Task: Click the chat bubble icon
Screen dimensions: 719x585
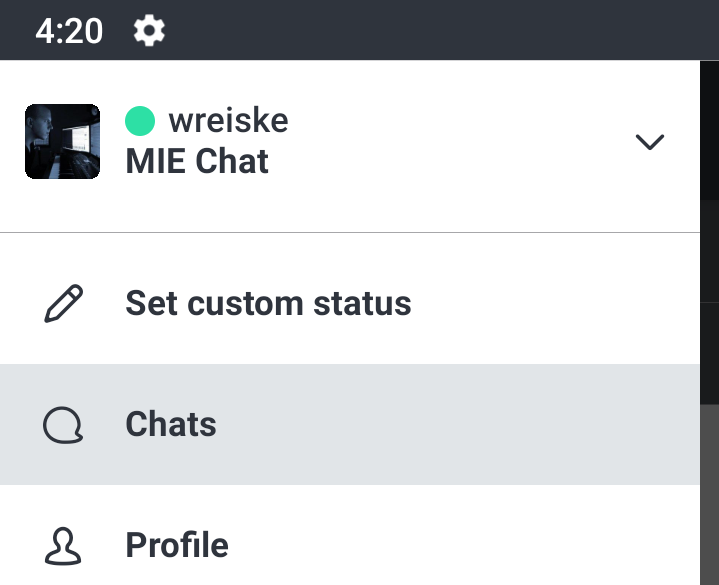Action: tap(63, 425)
